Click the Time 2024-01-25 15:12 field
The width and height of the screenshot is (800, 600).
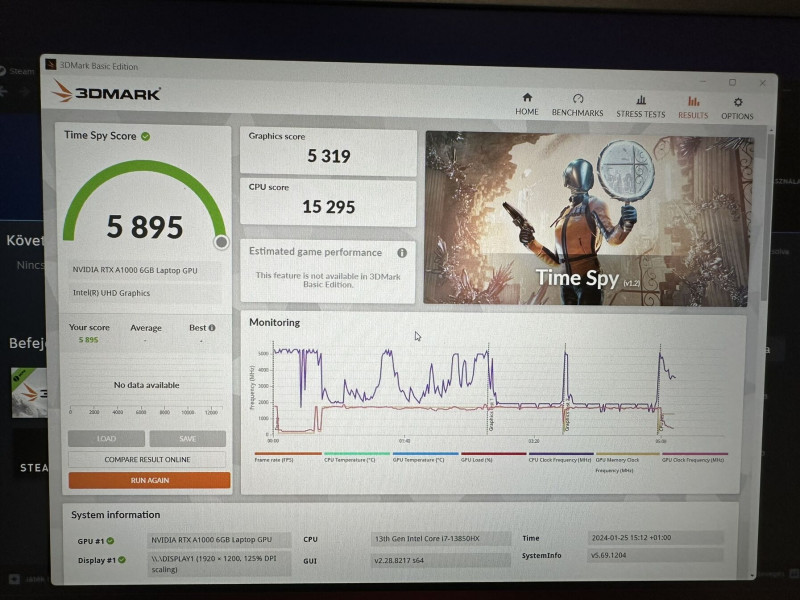click(655, 537)
